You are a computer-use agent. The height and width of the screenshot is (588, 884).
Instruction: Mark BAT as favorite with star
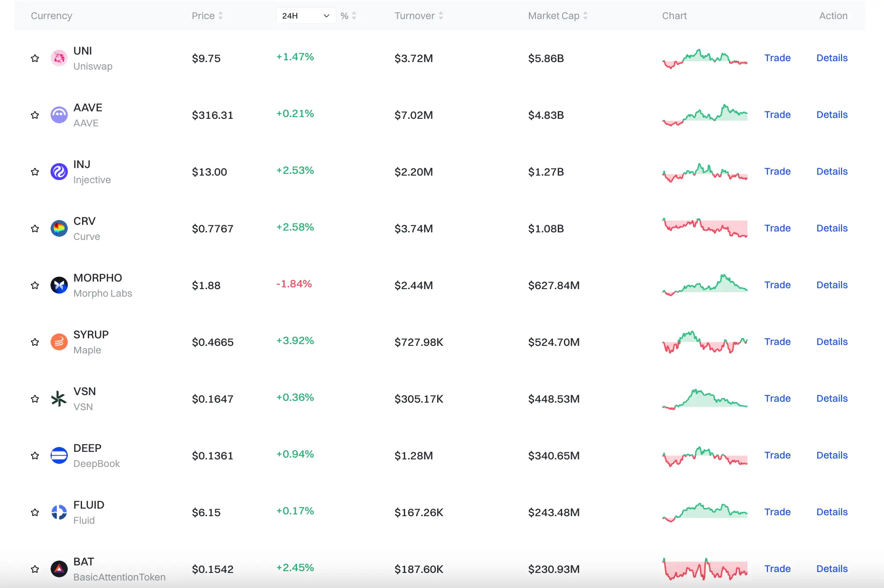pos(35,569)
